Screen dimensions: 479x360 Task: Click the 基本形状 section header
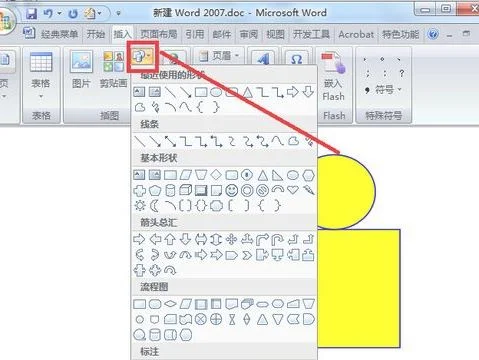click(159, 158)
